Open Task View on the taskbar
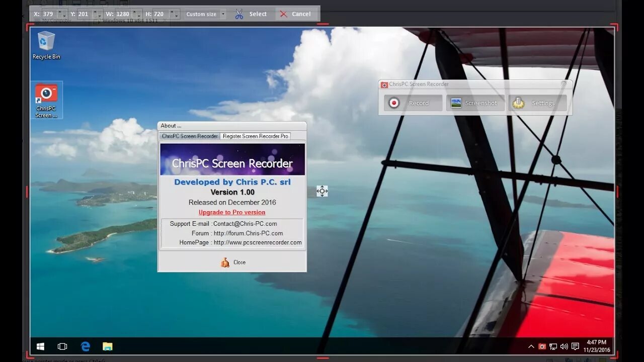 click(62, 346)
